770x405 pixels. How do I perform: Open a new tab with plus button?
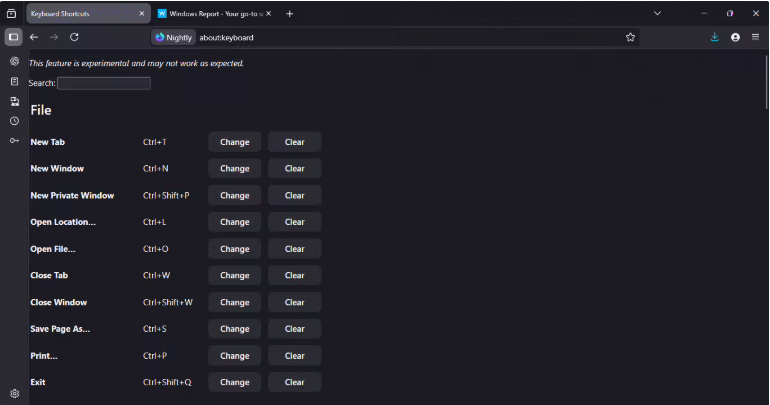tap(290, 13)
